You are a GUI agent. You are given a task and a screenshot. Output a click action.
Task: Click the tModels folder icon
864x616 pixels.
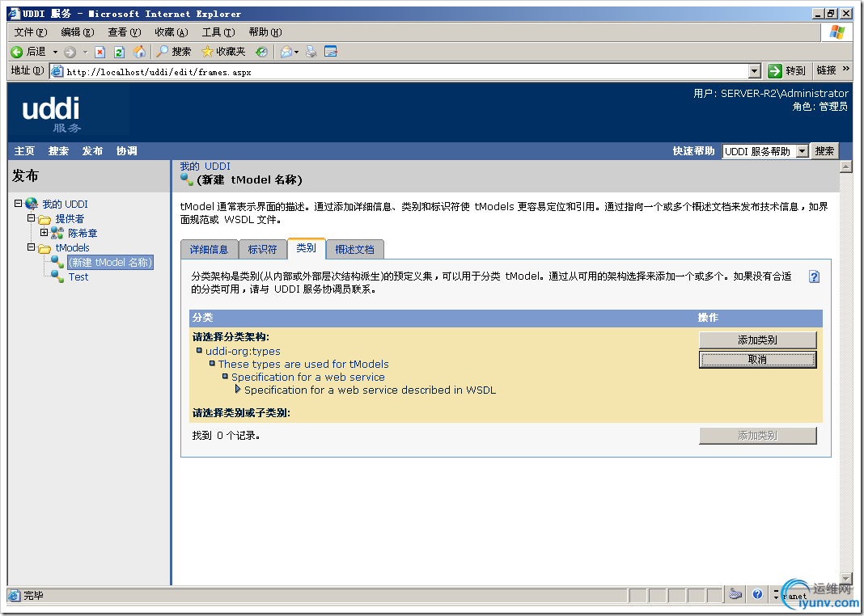pyautogui.click(x=44, y=248)
